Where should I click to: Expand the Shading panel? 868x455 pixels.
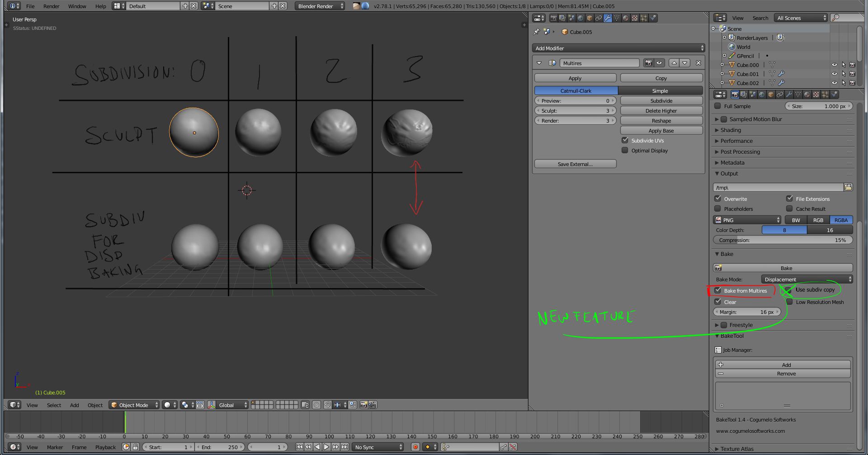[731, 130]
